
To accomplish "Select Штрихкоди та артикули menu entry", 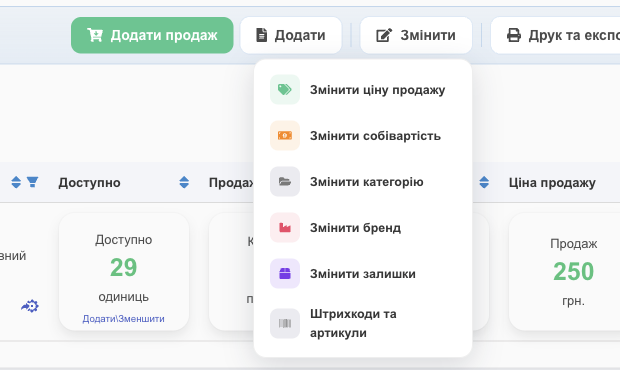I will [363, 323].
